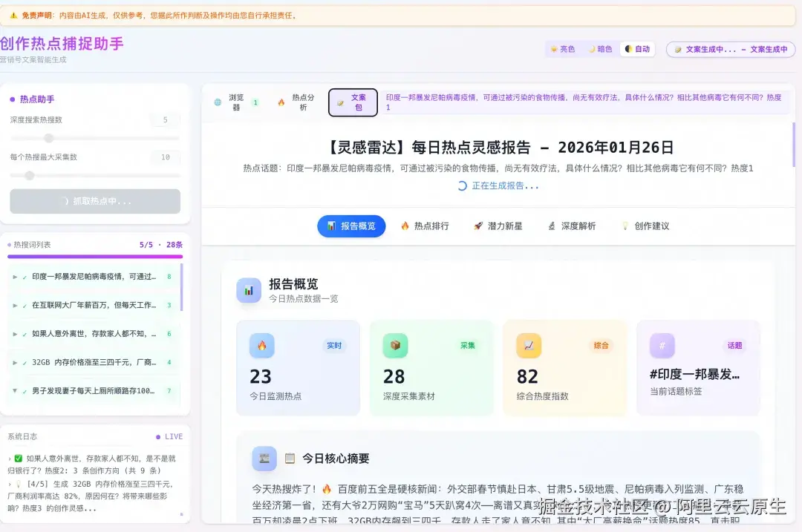
Task: Click the box icon on 深度采集素材 card
Action: [x=395, y=346]
